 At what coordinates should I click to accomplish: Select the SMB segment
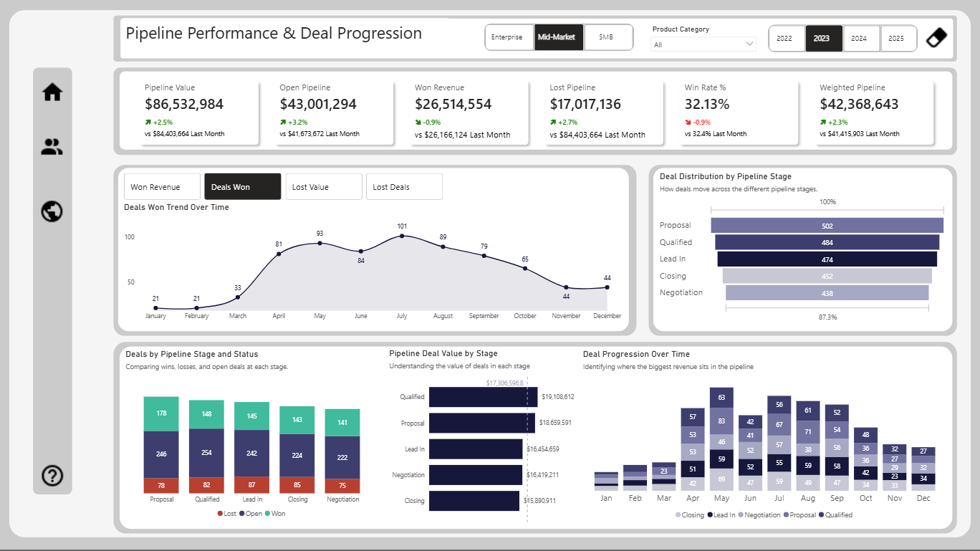coord(608,37)
